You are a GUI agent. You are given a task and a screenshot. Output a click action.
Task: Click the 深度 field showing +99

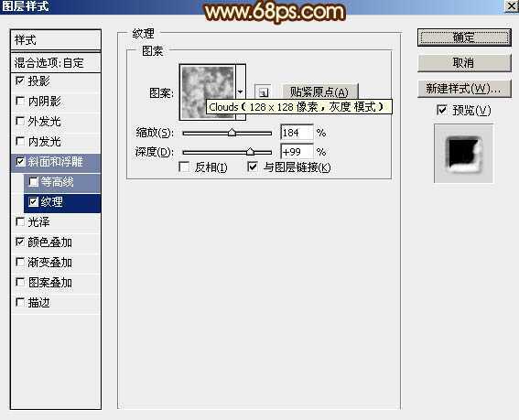click(297, 152)
